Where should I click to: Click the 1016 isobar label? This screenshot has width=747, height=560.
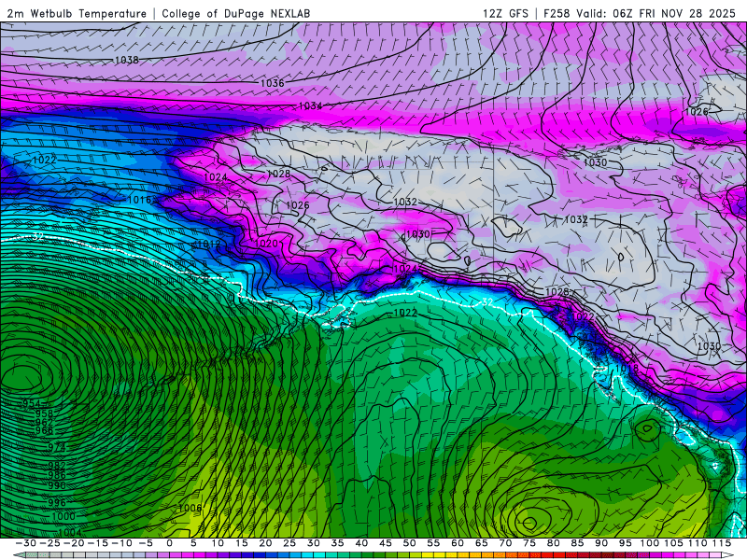(x=139, y=200)
